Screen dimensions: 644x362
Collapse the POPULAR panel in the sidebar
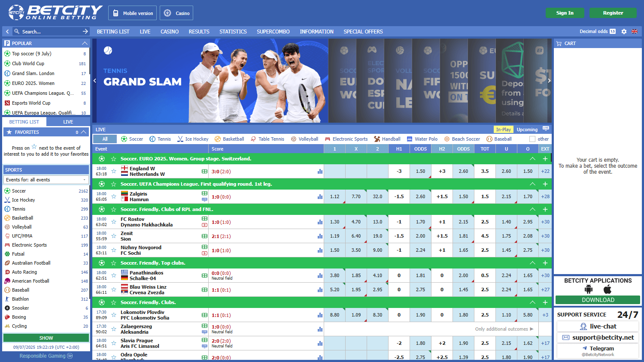coord(85,43)
